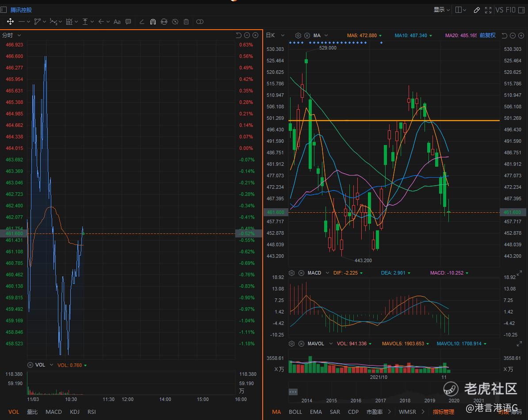The image size is (528, 420).
Task: Open the 分时 timeframe dropdown
Action: (11, 35)
